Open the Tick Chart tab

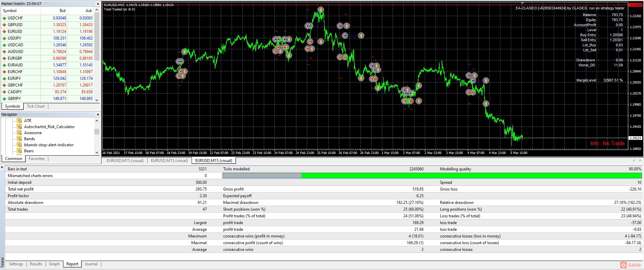click(36, 106)
